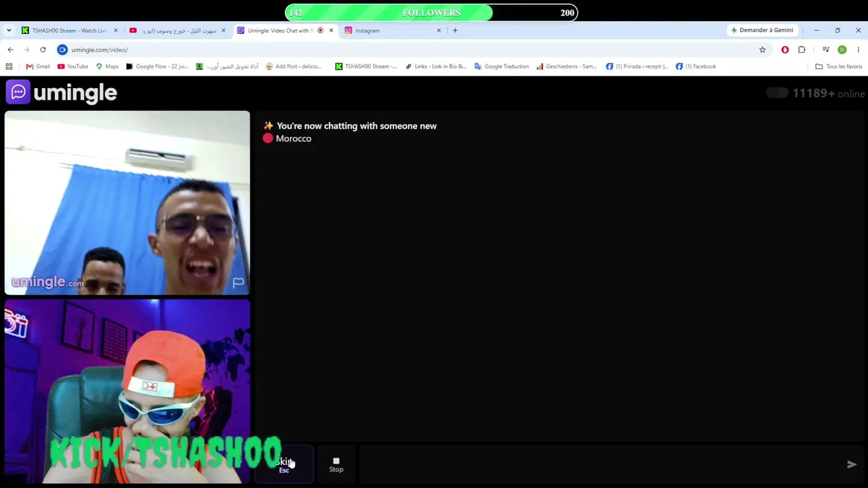Send the chat message with the arrow icon
Screen dimensions: 868x488
[x=852, y=464]
